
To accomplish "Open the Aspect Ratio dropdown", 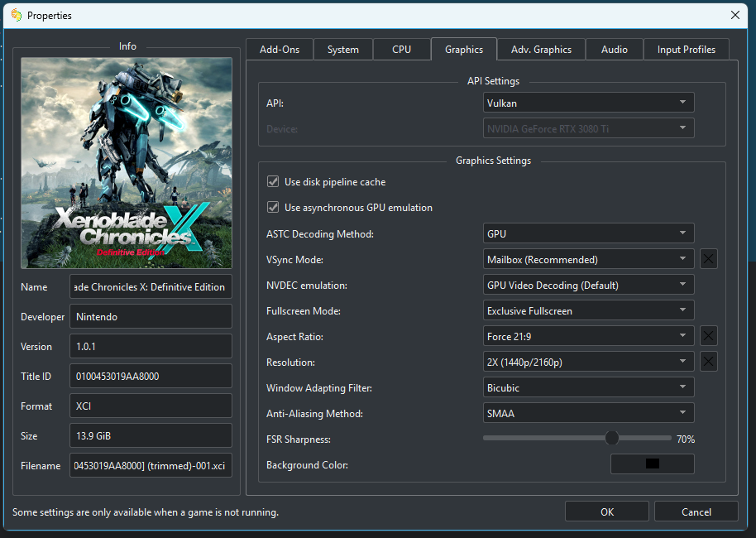I will pos(588,336).
